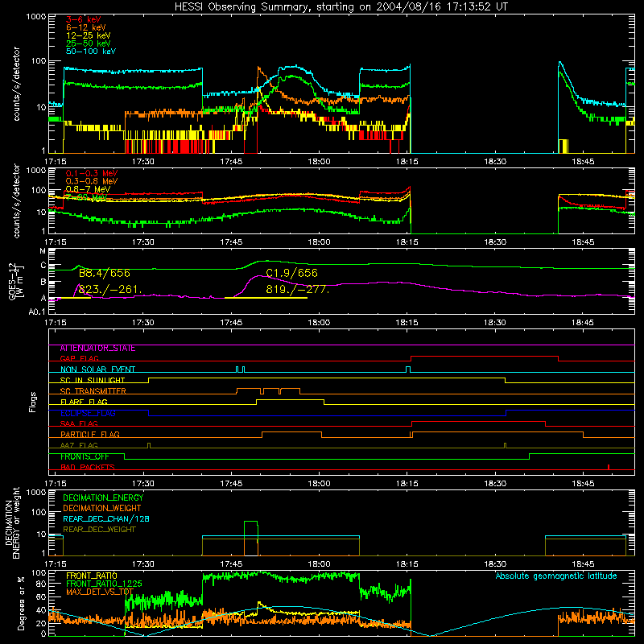This screenshot has height=644, width=644.
Task: Select the 6-12 keV legend entry
Action: pos(86,27)
